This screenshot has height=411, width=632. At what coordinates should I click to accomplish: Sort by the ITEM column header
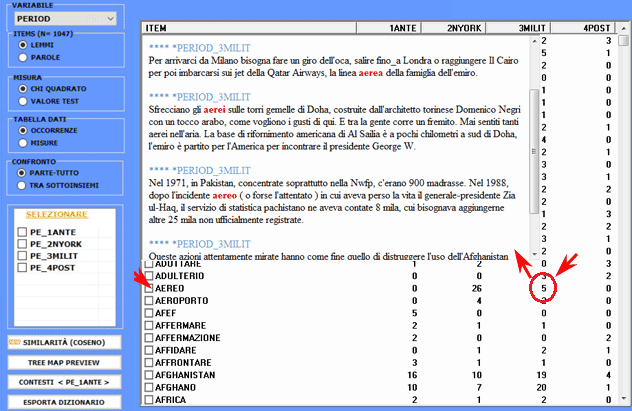249,28
